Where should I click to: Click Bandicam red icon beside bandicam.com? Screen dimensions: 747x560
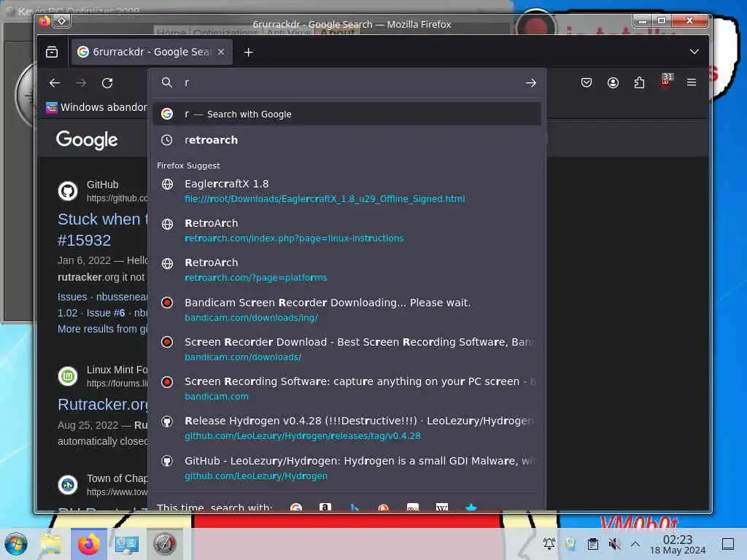click(x=167, y=382)
